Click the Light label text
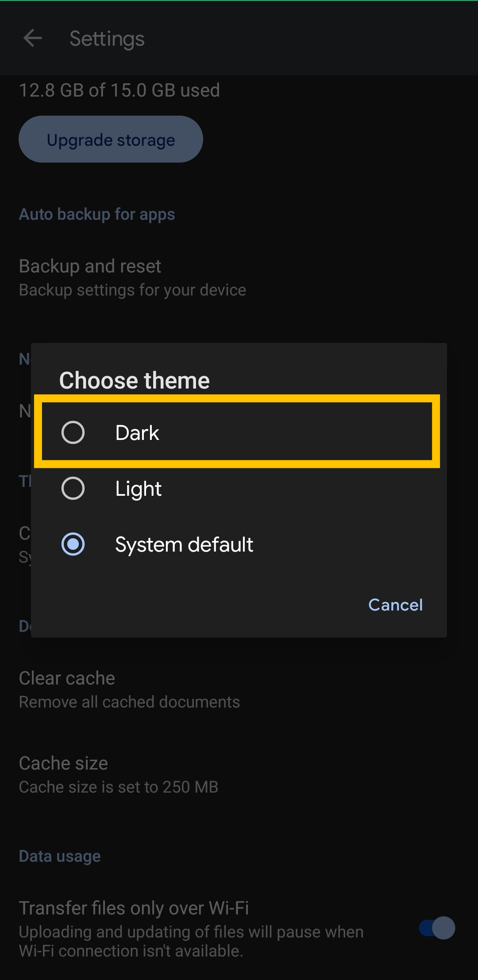 click(x=138, y=489)
